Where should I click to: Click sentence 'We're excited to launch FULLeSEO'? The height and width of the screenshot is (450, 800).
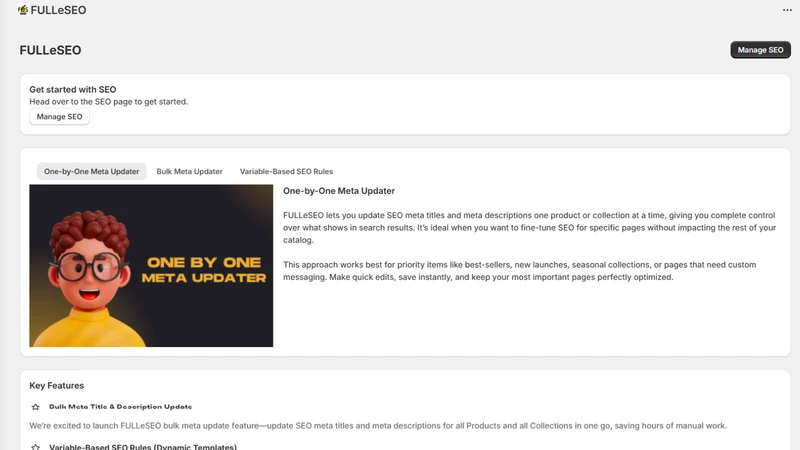378,426
